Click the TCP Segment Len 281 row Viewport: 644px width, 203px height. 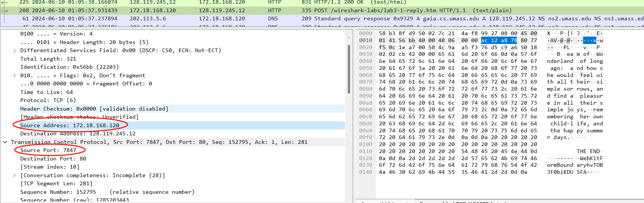pyautogui.click(x=56, y=183)
